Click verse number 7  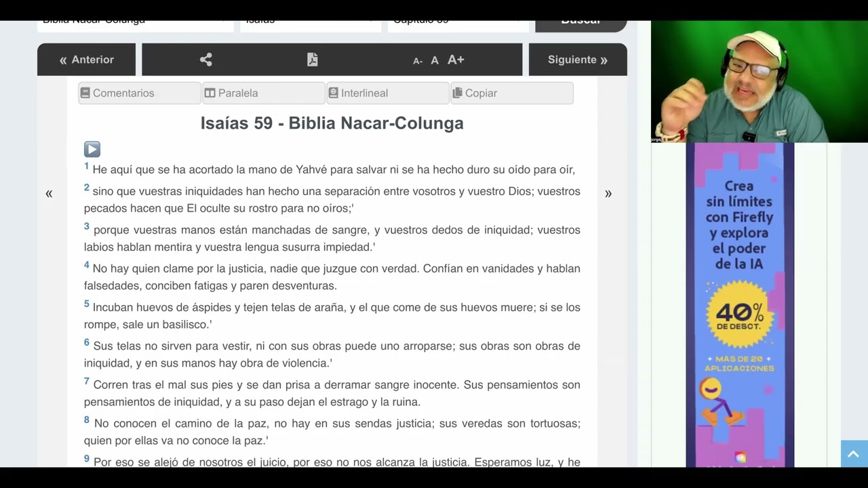tap(87, 381)
